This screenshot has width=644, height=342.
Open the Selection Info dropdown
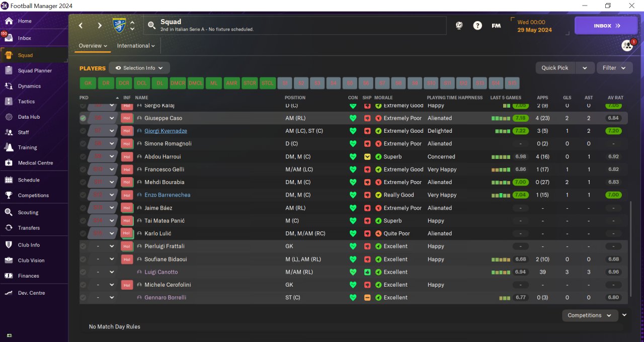pyautogui.click(x=139, y=68)
